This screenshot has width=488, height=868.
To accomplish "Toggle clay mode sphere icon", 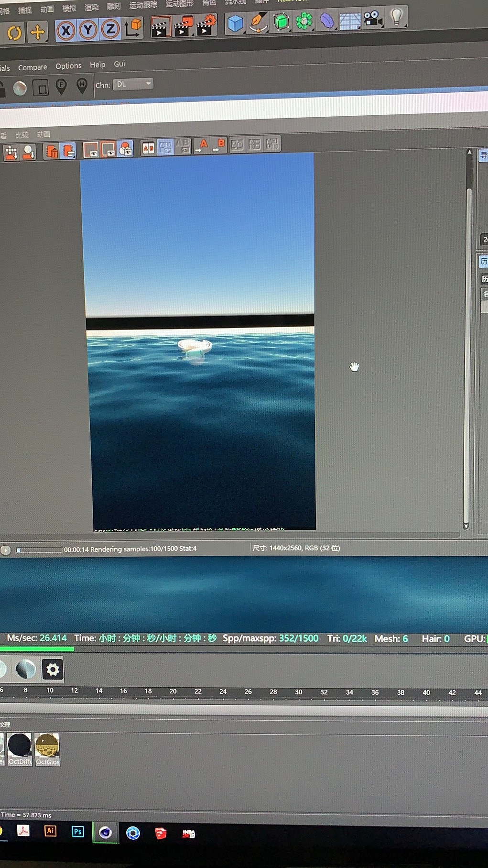I will (x=20, y=88).
